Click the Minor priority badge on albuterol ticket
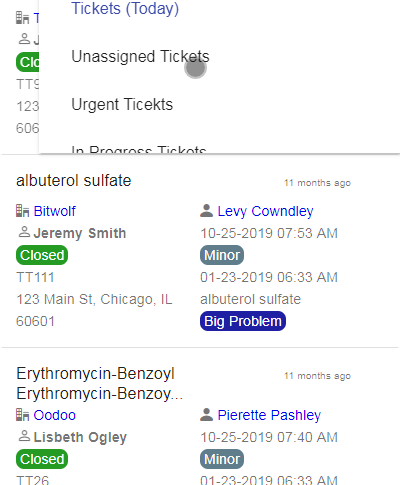This screenshot has width=400, height=485. tap(222, 255)
